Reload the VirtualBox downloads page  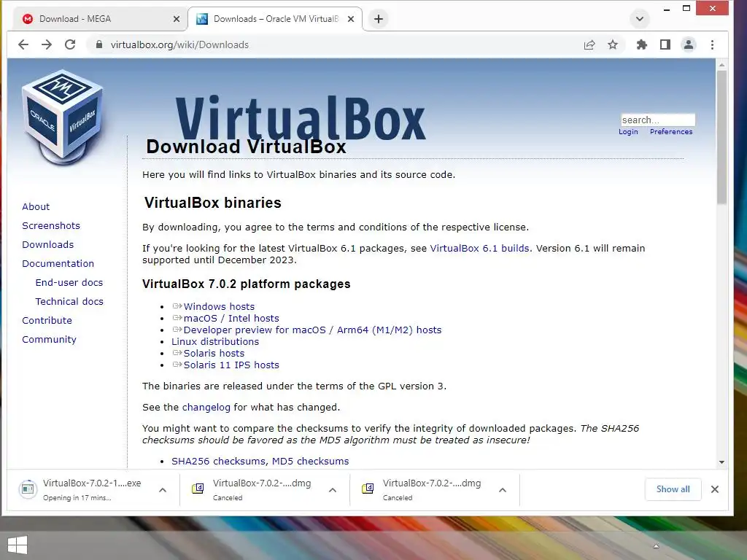(70, 44)
